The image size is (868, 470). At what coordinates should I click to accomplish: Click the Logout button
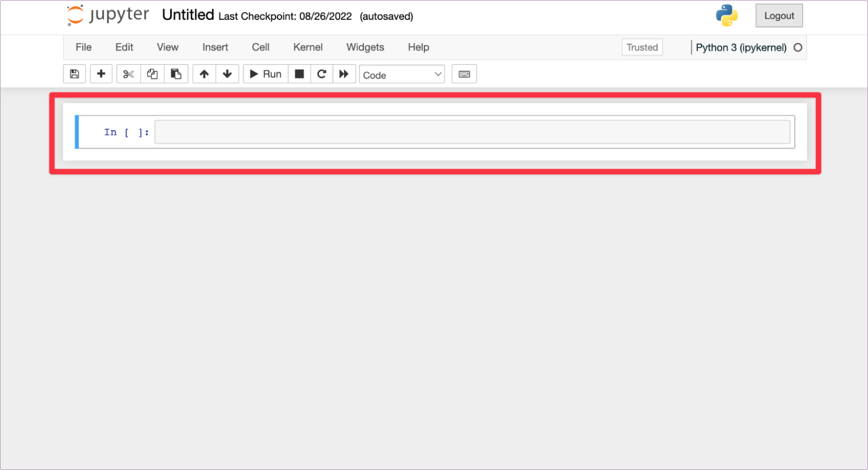[x=779, y=16]
